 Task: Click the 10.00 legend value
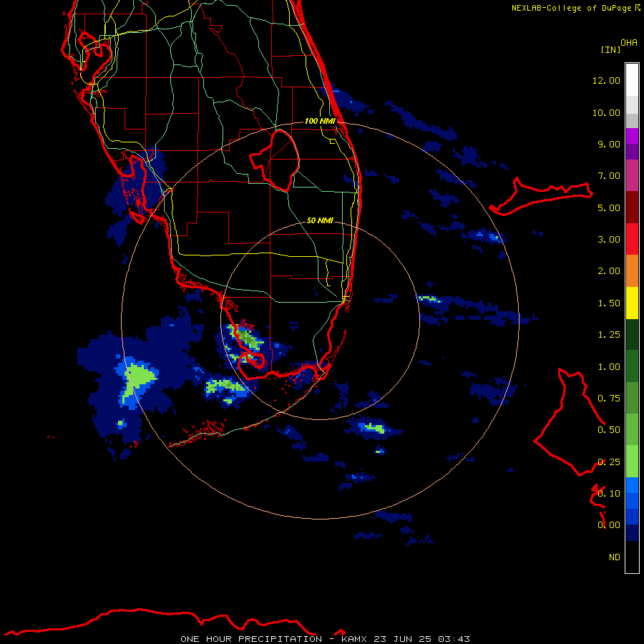(x=606, y=112)
